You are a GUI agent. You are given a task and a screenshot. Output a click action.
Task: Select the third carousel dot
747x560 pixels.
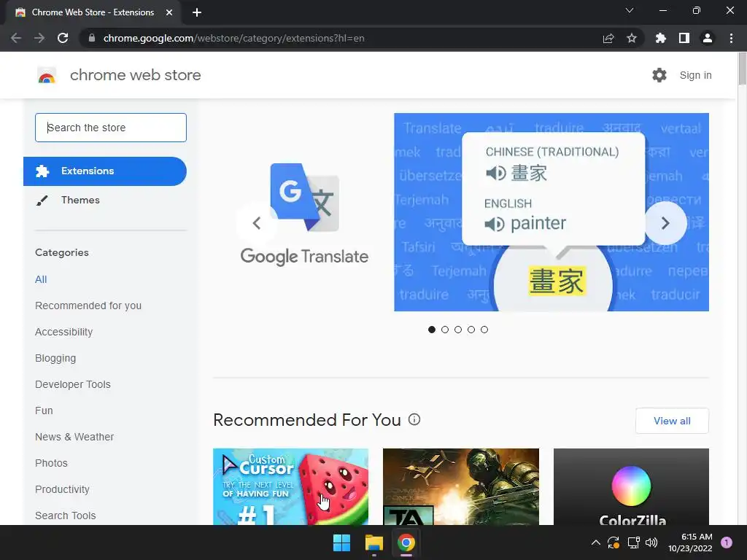pos(458,330)
